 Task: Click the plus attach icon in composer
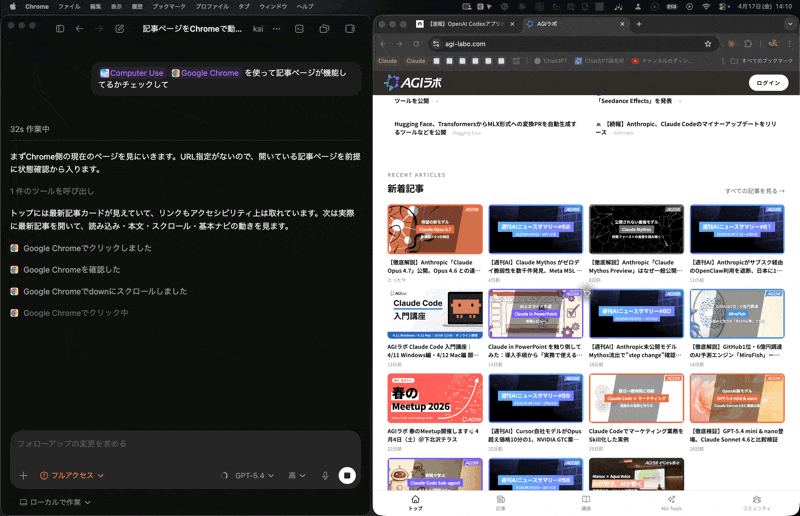(23, 476)
